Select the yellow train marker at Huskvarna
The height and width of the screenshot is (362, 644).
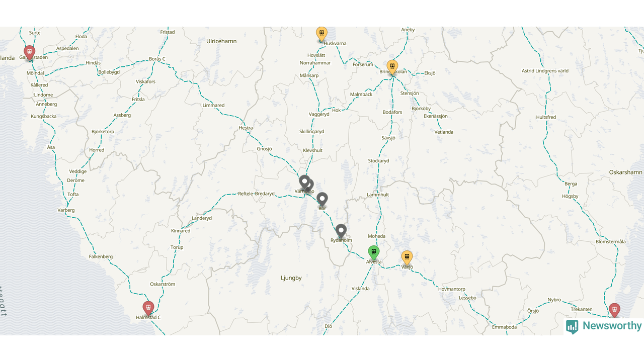pyautogui.click(x=321, y=34)
